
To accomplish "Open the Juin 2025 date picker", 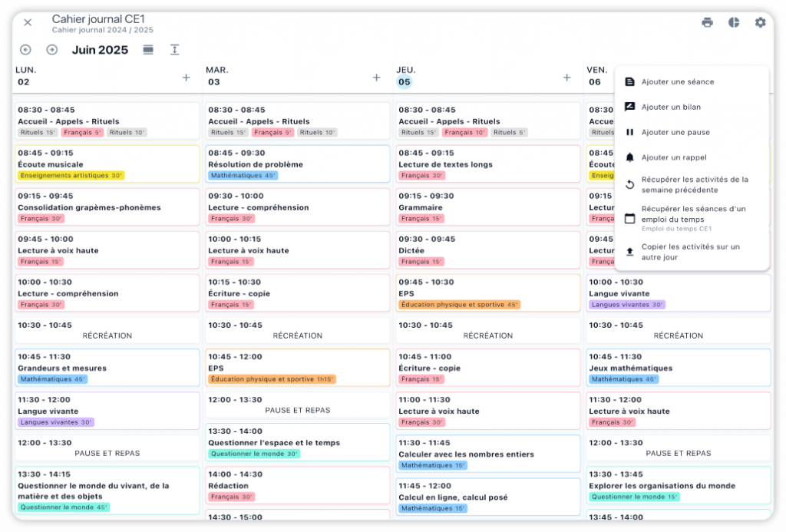I will (x=100, y=50).
